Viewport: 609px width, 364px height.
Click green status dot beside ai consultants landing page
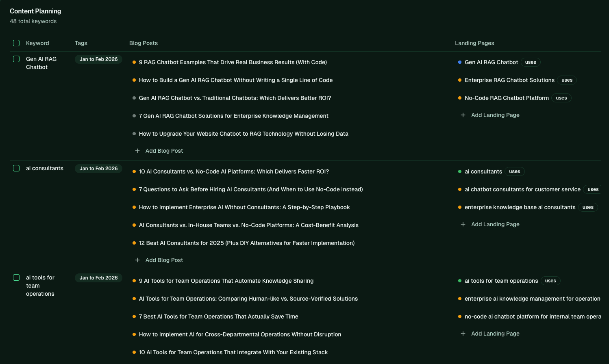click(460, 171)
